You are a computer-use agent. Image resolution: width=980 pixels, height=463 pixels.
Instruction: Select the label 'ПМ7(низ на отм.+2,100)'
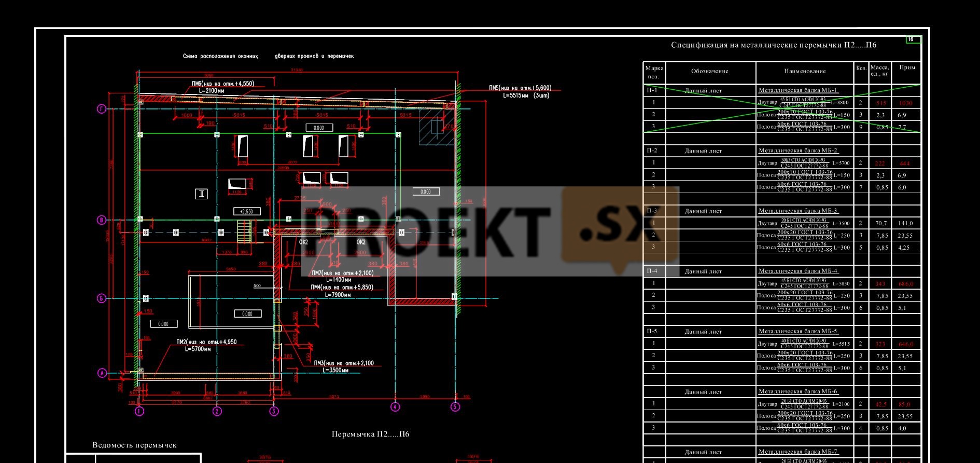point(342,273)
